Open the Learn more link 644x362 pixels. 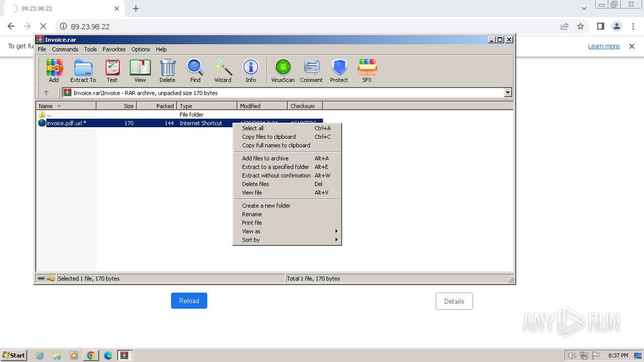click(604, 46)
